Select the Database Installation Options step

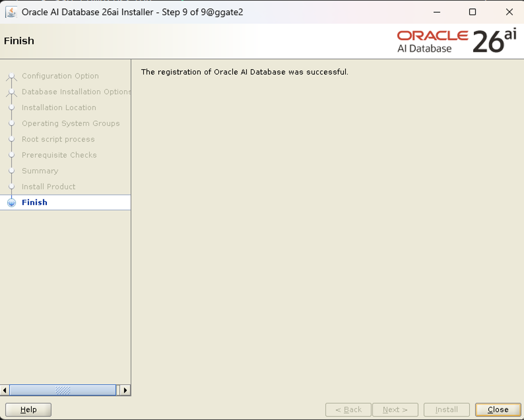coord(76,91)
